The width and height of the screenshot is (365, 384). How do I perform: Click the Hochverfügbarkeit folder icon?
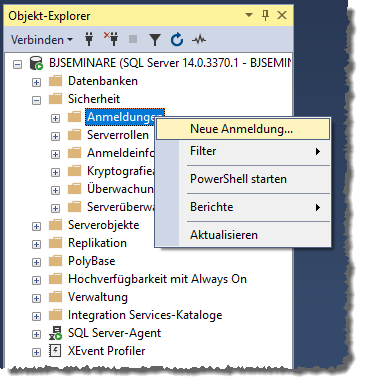pyautogui.click(x=55, y=279)
